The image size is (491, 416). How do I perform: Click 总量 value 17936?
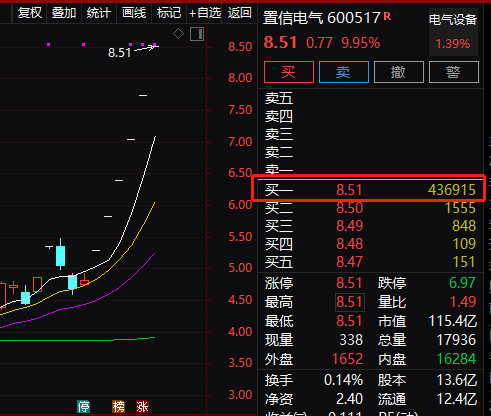coord(456,340)
